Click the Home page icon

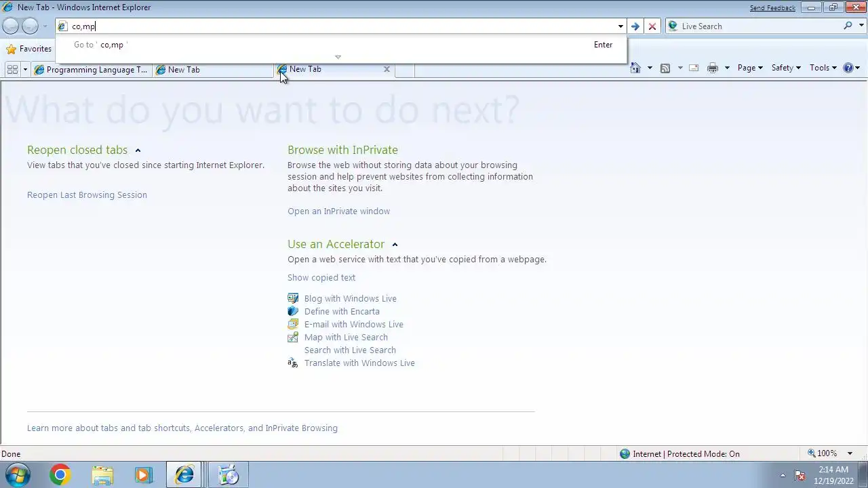635,68
